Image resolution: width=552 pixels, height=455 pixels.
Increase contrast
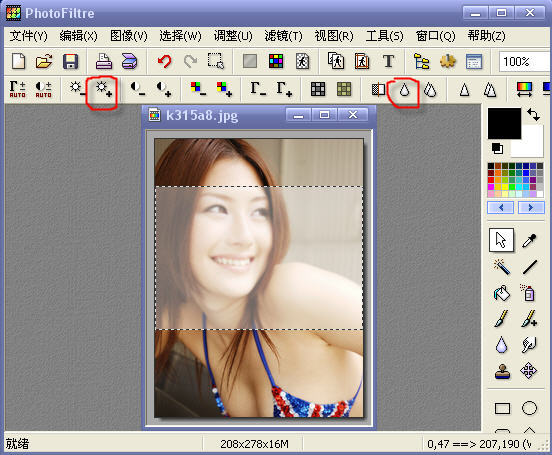tap(164, 89)
